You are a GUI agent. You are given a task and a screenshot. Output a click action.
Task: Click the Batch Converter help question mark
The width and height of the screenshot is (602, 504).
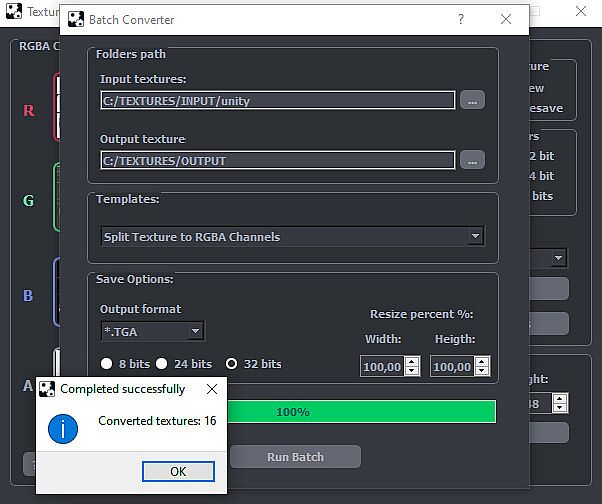coord(461,19)
